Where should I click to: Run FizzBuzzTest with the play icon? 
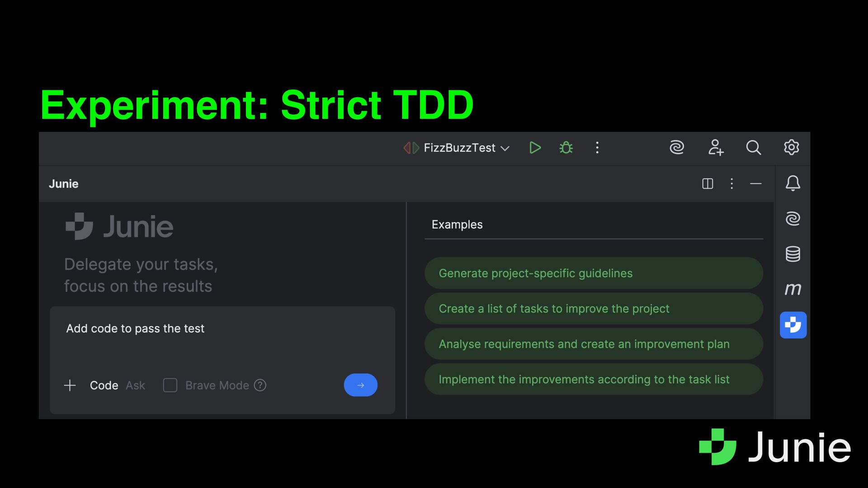click(x=535, y=148)
